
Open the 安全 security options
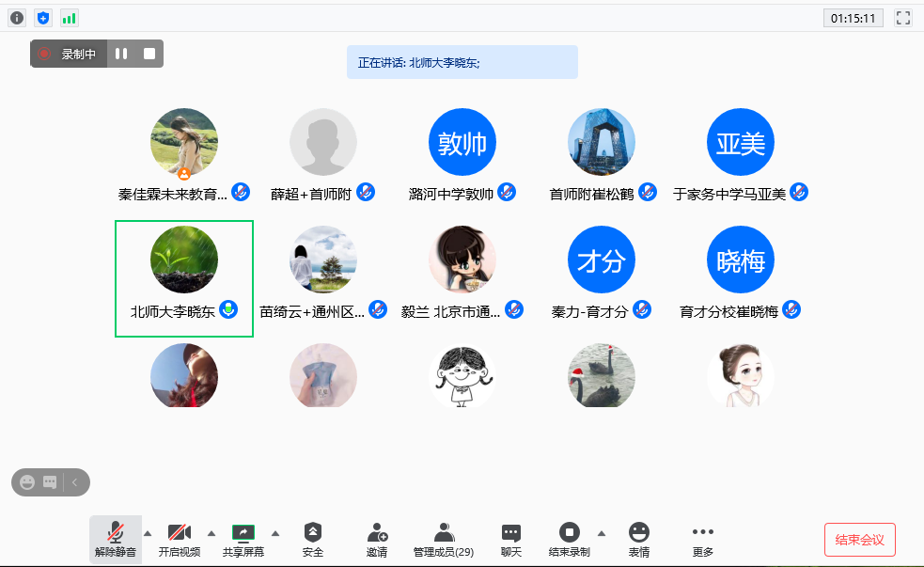click(x=313, y=540)
